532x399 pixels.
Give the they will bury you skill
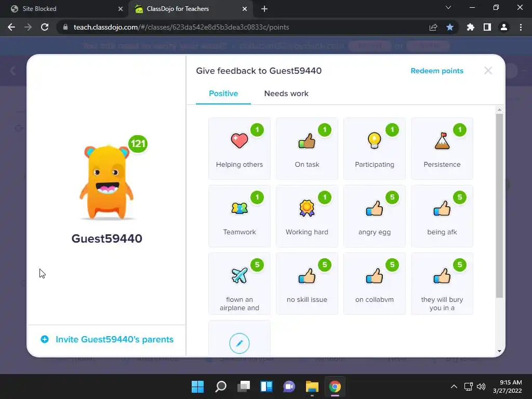pos(442,283)
